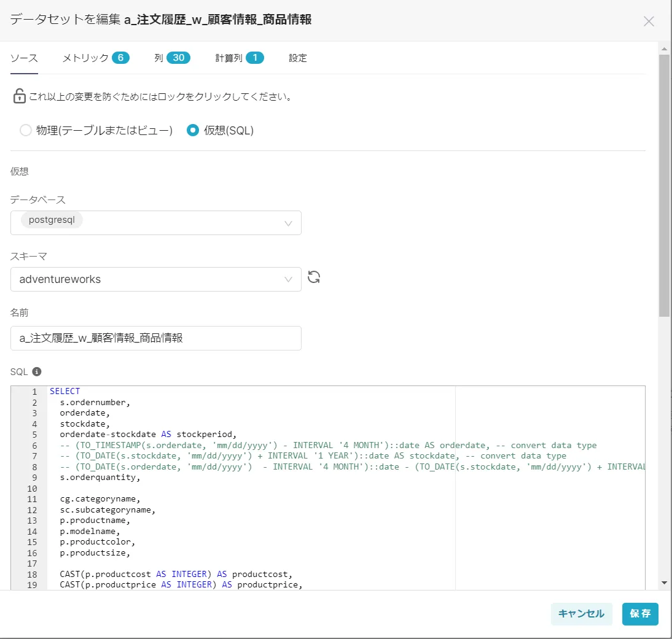672x639 pixels.
Task: Open the postgresql database dropdown
Action: [x=156, y=223]
